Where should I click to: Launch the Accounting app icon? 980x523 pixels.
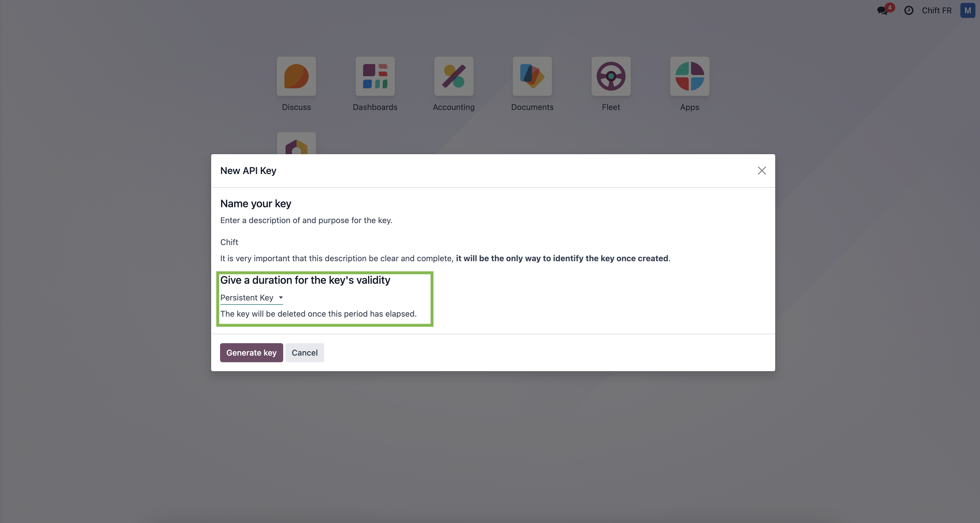pos(453,76)
